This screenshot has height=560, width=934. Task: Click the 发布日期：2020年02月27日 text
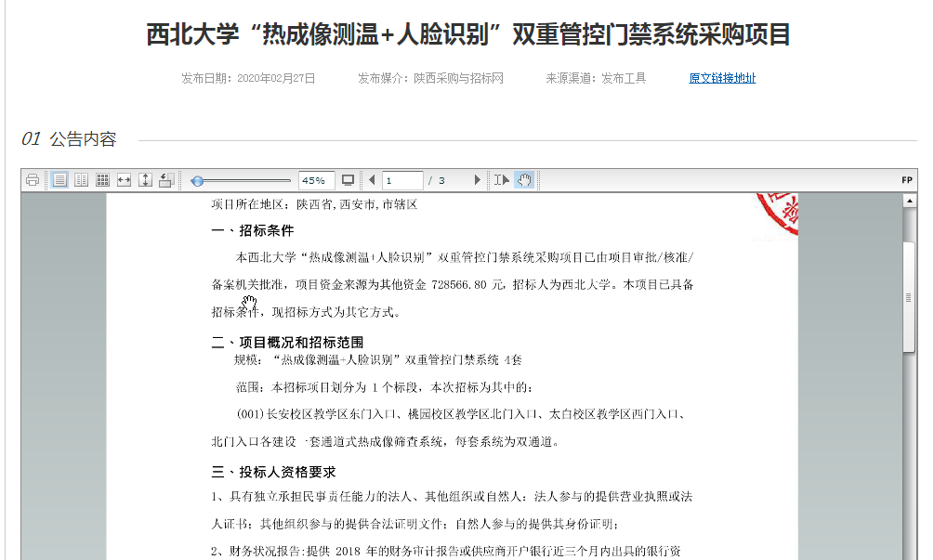248,79
